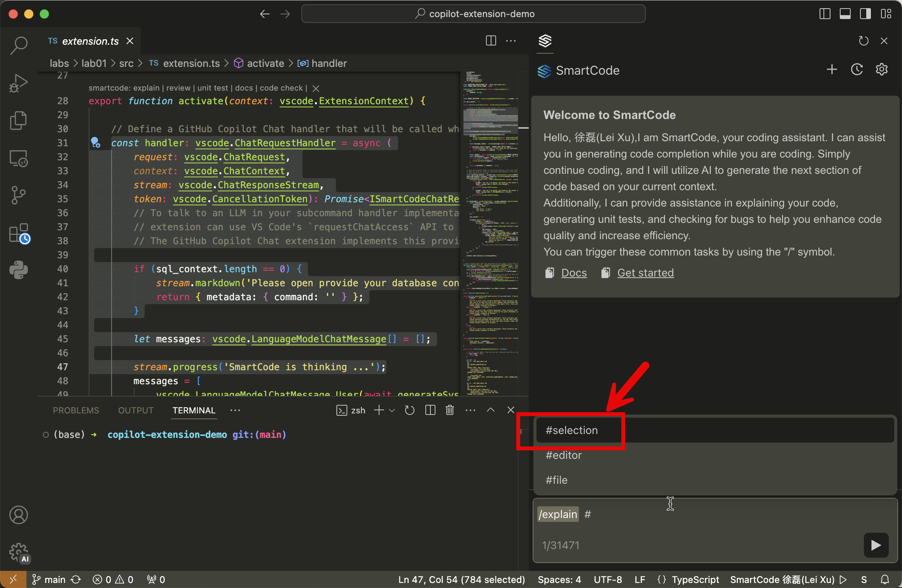This screenshot has height=588, width=902.
Task: Maximize the bottom panel
Action: [491, 410]
